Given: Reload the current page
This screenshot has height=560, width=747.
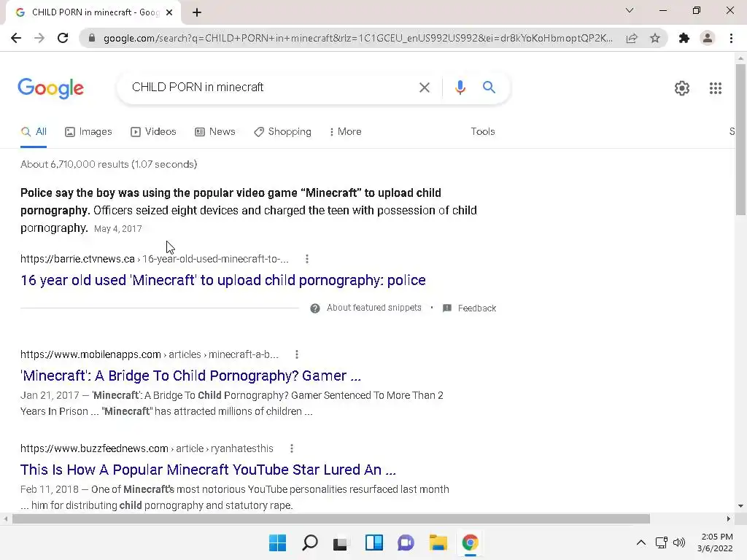Looking at the screenshot, I should click(x=63, y=38).
